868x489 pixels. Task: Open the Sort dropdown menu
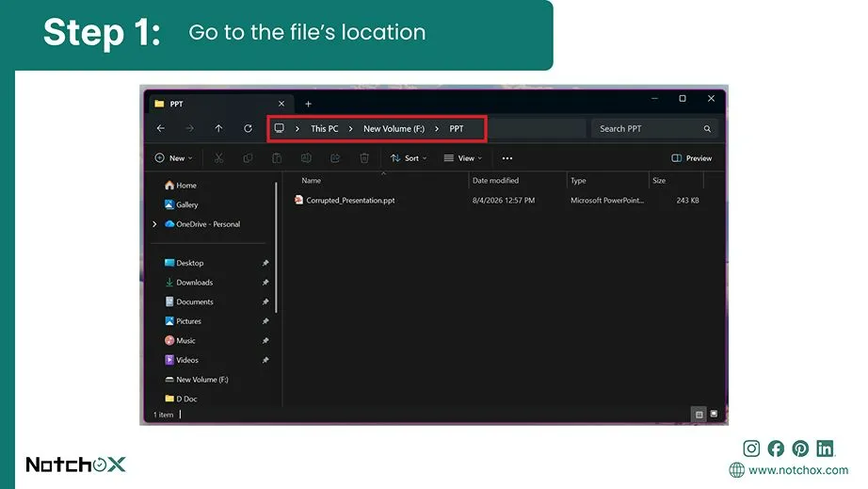(409, 158)
